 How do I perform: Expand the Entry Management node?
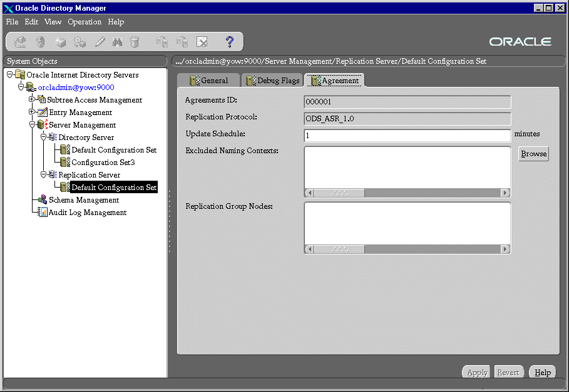32,112
